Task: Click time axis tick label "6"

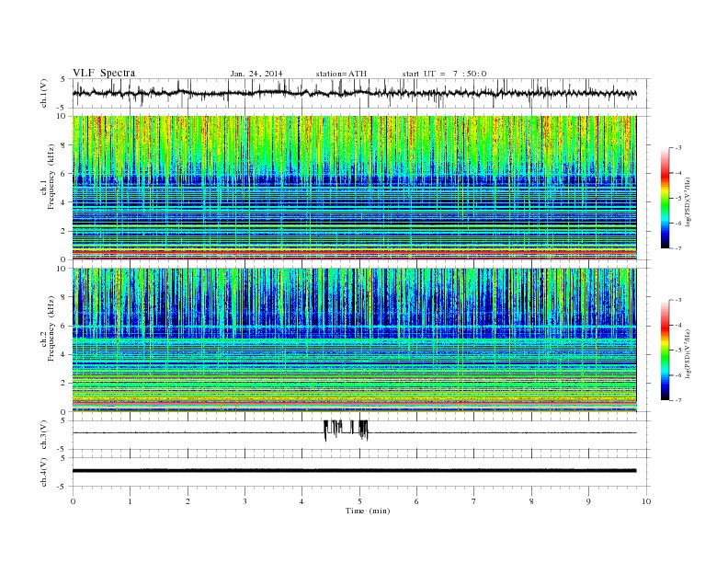Action: [417, 501]
